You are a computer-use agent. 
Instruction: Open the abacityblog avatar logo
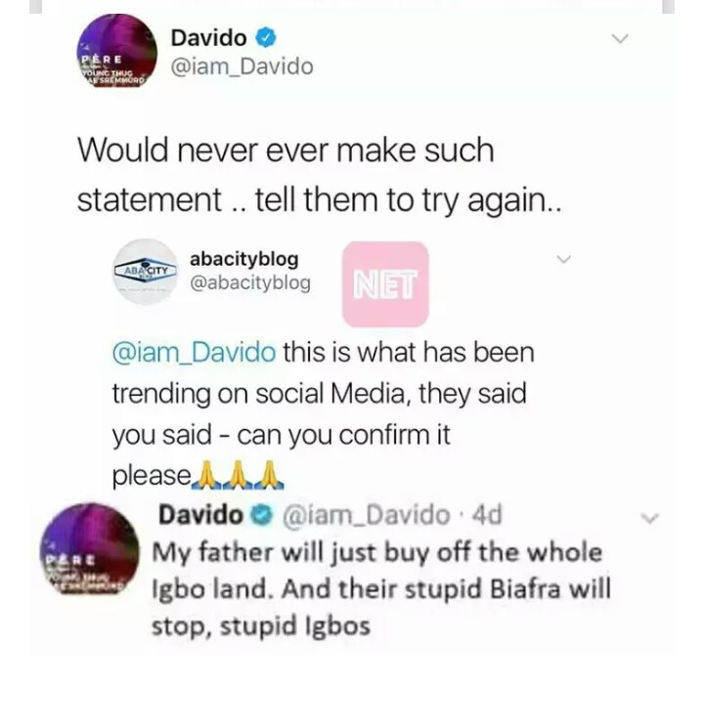click(146, 272)
